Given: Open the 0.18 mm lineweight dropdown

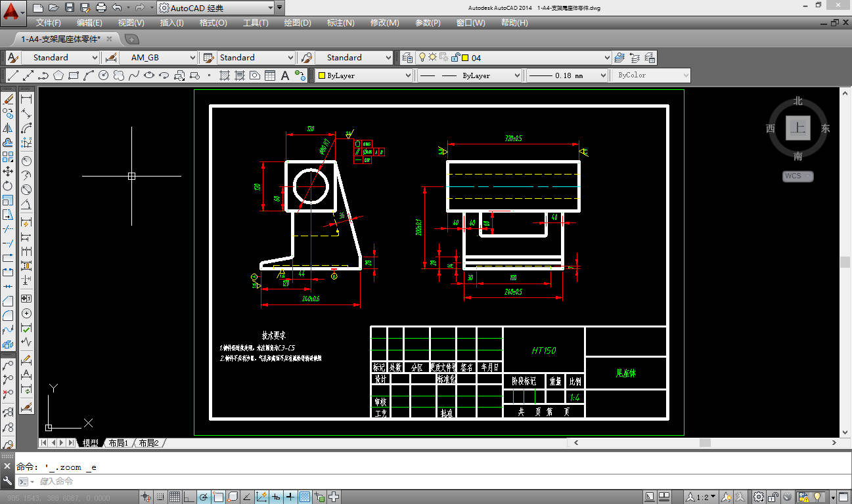Looking at the screenshot, I should [x=568, y=75].
